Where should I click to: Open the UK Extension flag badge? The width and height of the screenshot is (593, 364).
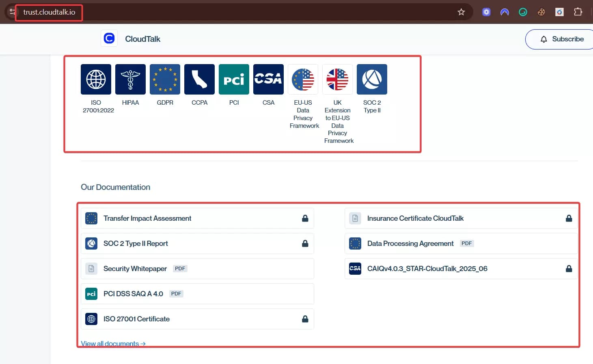pos(337,79)
